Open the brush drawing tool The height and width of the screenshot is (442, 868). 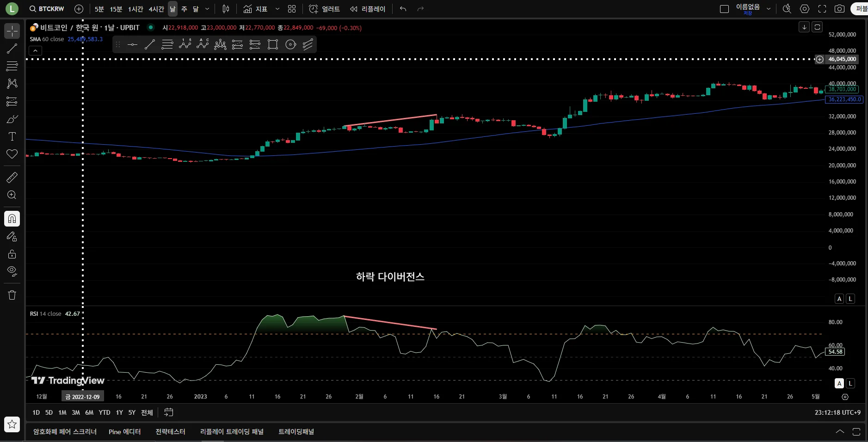[12, 119]
